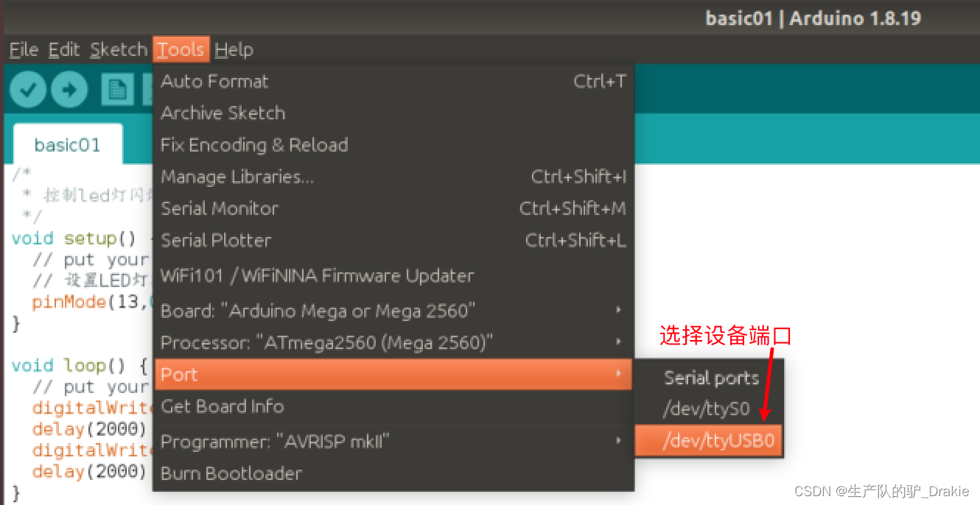
Task: Expand the Board submenu arrow
Action: [x=619, y=311]
